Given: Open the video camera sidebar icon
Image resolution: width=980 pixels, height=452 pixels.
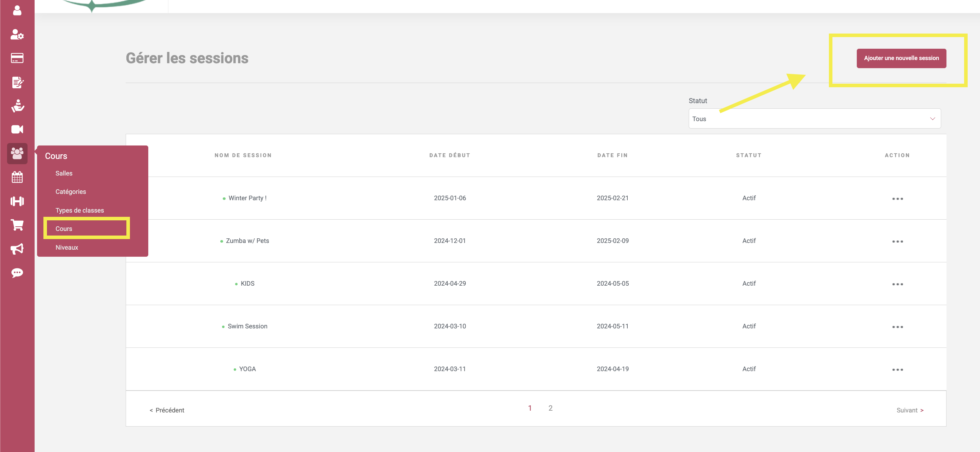Looking at the screenshot, I should pyautogui.click(x=17, y=129).
